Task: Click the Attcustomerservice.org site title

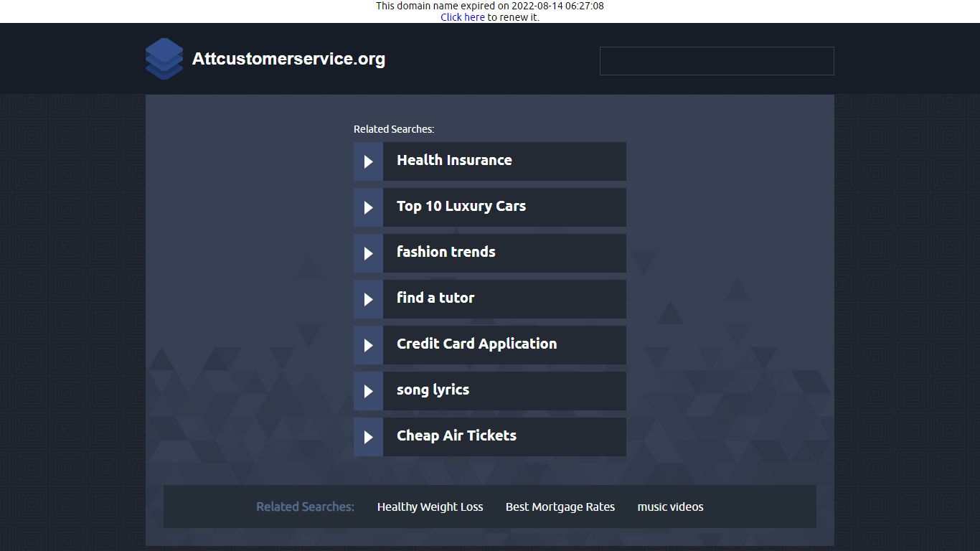Action: pyautogui.click(x=288, y=59)
